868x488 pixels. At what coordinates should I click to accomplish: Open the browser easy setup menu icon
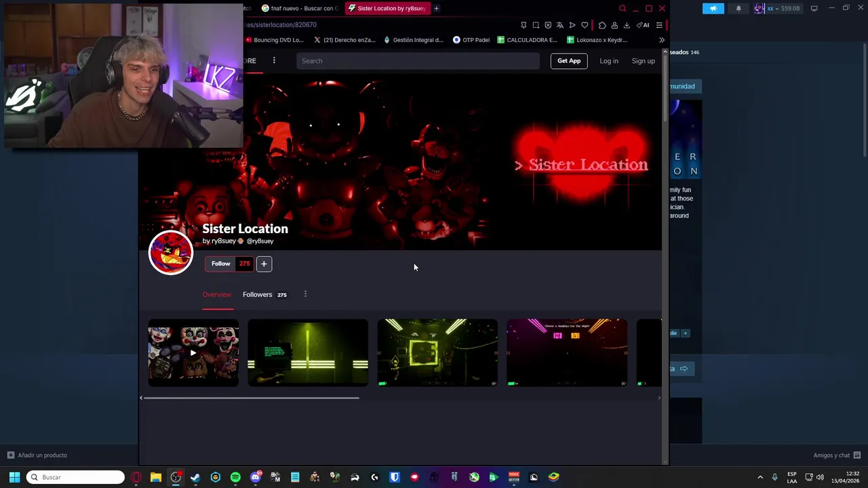click(x=659, y=25)
